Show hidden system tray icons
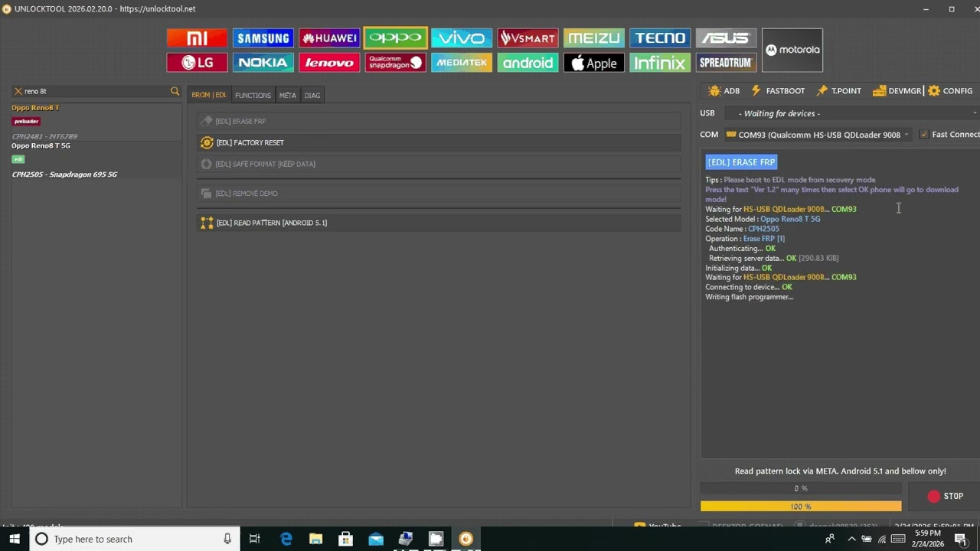The height and width of the screenshot is (551, 980). pyautogui.click(x=851, y=539)
